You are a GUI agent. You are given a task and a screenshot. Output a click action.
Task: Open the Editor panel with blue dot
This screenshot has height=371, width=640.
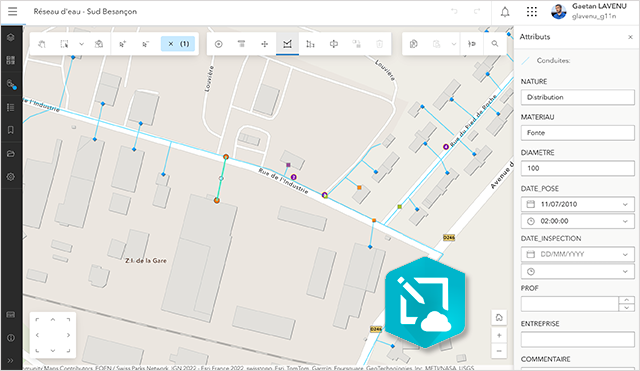coord(11,84)
